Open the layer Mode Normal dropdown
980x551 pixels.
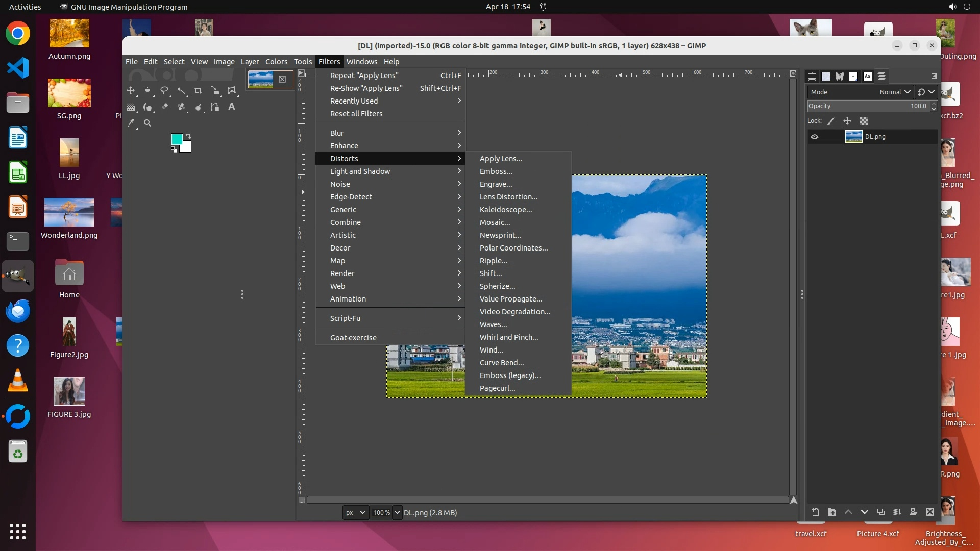[x=894, y=92]
